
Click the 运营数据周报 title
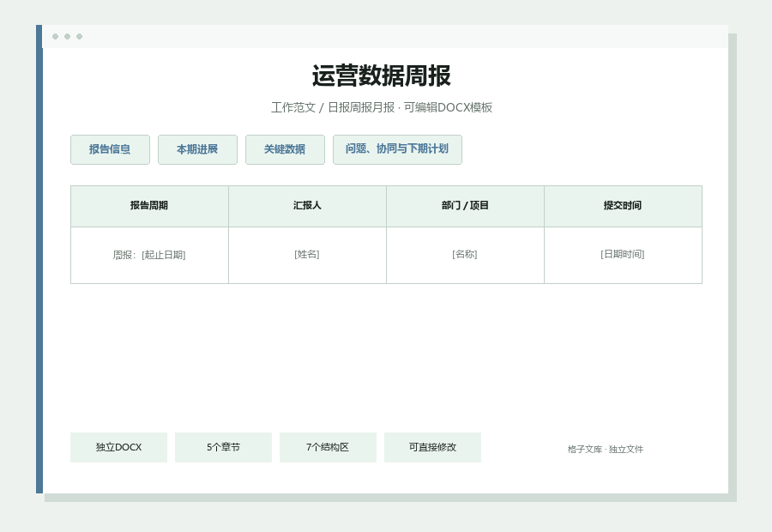(x=382, y=76)
